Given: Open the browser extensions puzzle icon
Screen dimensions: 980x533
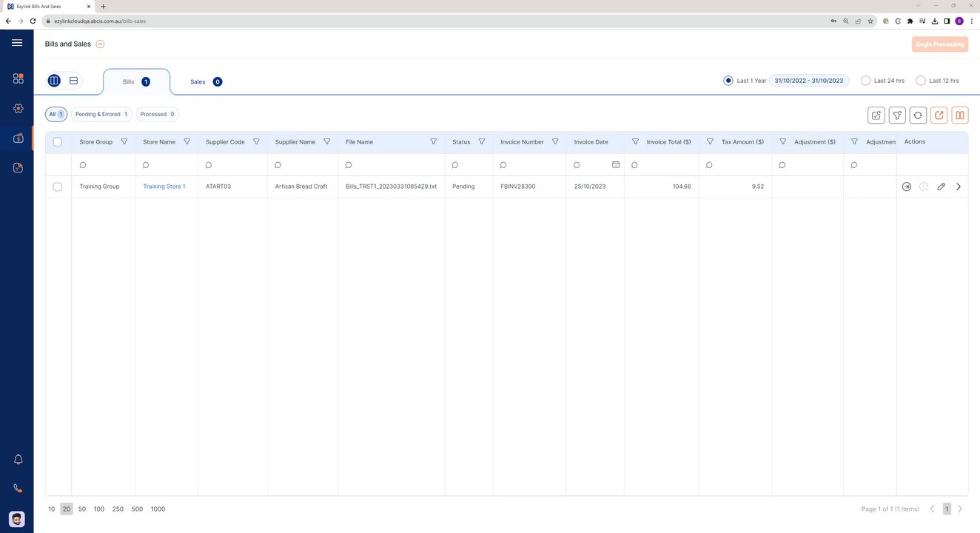Looking at the screenshot, I should click(910, 21).
